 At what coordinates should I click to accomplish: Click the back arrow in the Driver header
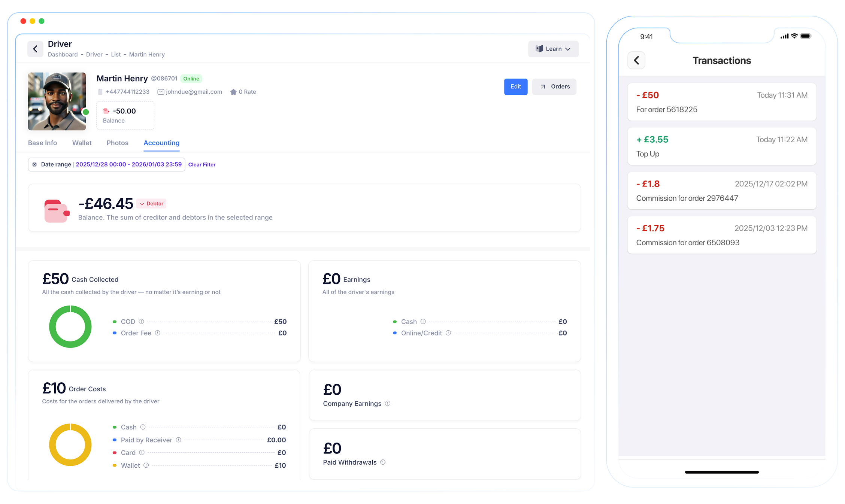(35, 49)
